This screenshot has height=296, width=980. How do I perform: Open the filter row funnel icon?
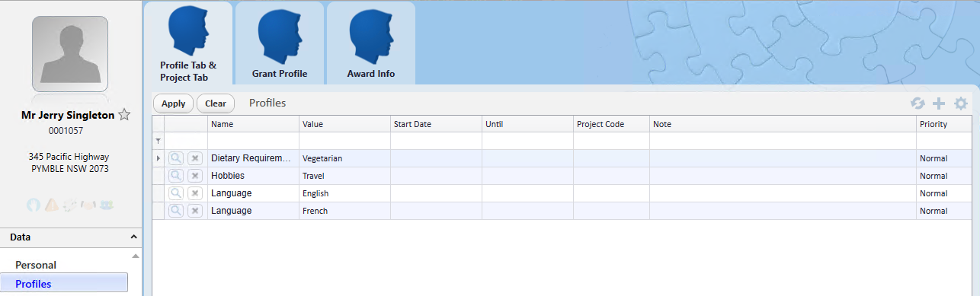(x=159, y=142)
